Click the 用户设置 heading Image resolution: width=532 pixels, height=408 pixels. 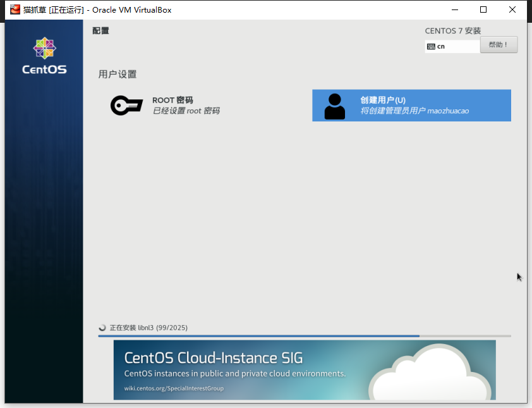pos(118,75)
